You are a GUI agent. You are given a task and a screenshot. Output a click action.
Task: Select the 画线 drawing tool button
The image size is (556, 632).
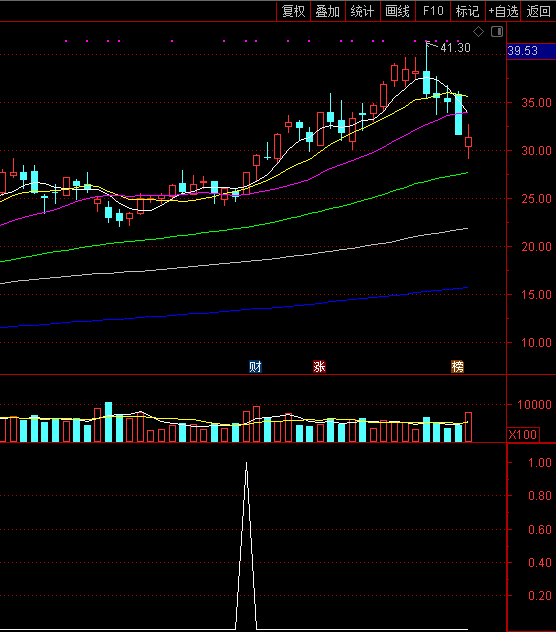(x=397, y=11)
